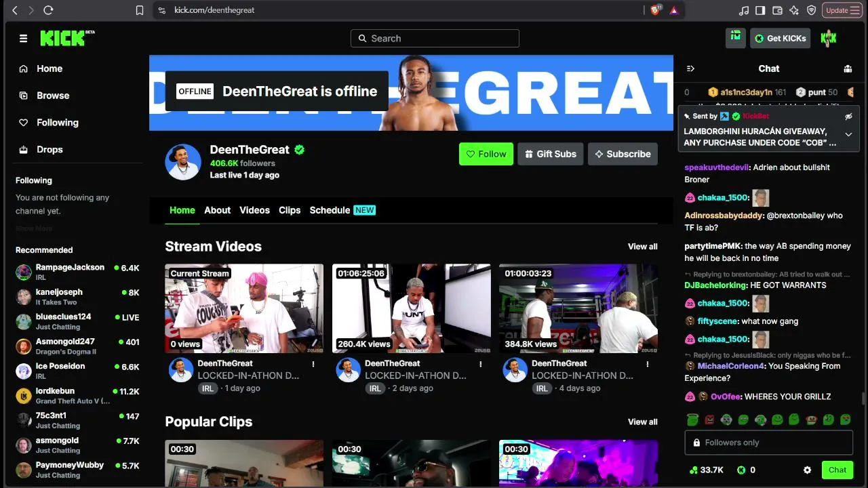Switch to the About tab
The image size is (868, 488).
tap(218, 210)
